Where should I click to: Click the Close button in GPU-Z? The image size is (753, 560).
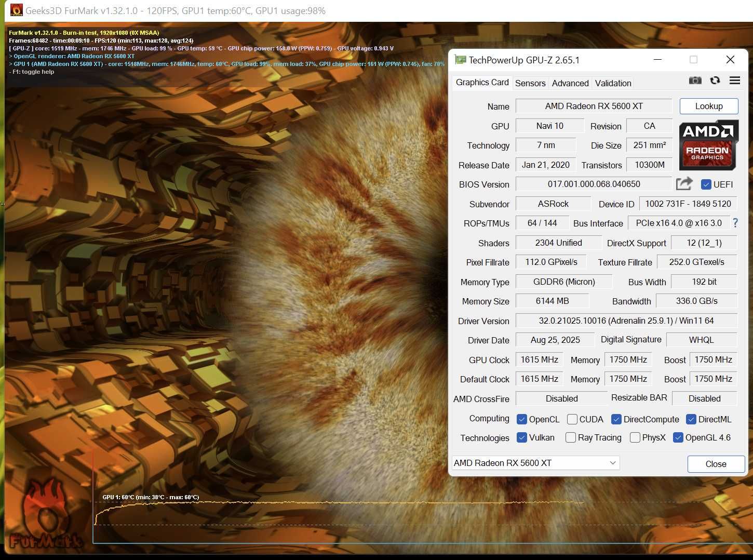click(716, 464)
